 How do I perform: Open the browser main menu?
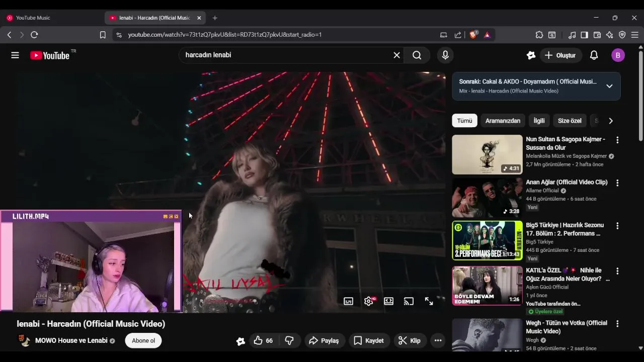point(635,35)
